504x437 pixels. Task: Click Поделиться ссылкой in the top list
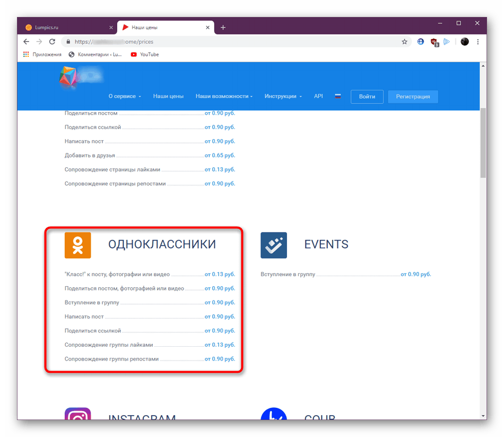coord(93,127)
